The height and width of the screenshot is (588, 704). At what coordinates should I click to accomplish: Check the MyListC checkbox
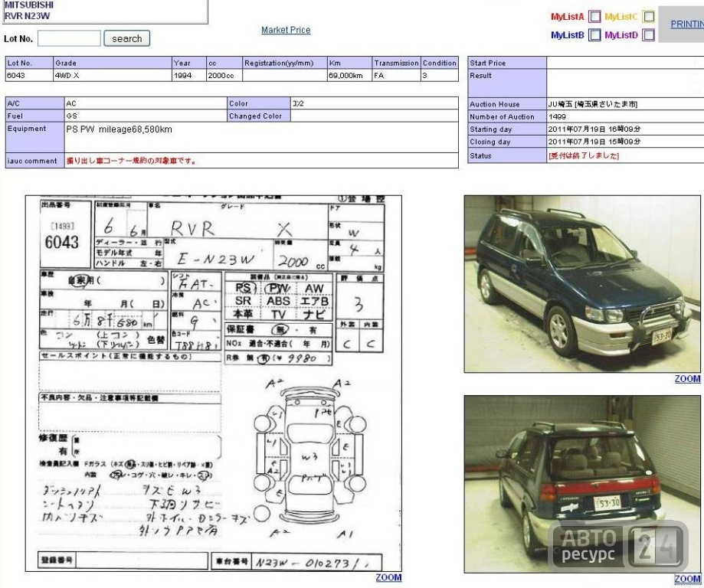coord(648,17)
